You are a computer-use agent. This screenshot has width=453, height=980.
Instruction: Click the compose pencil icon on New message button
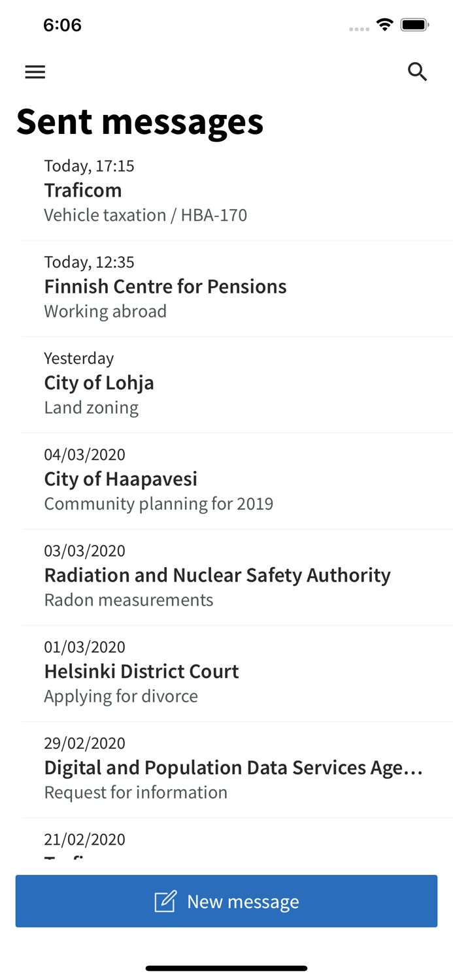pos(165,901)
